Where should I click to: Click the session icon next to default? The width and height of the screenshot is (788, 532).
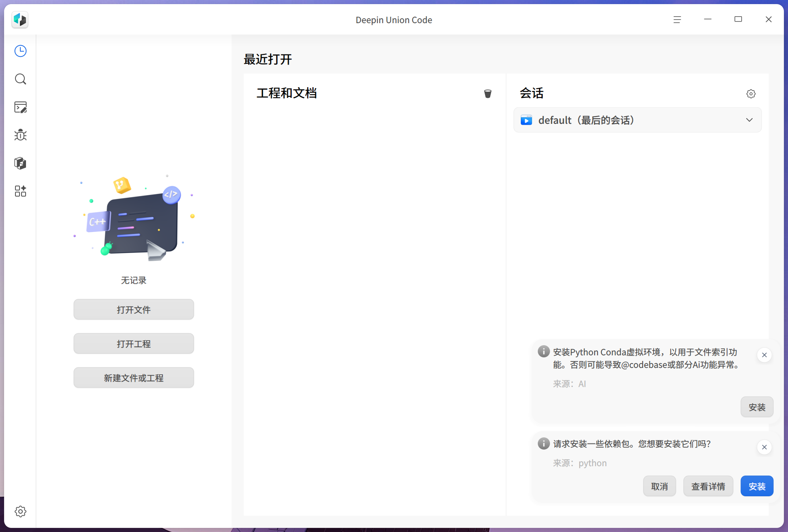click(526, 120)
